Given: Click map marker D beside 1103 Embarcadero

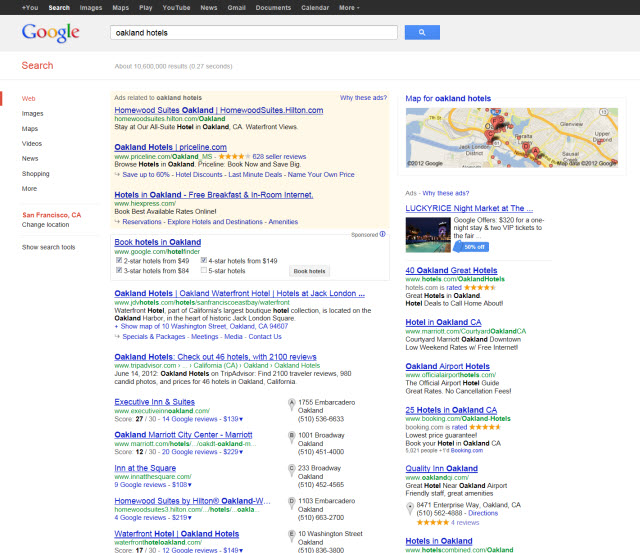Looking at the screenshot, I should (291, 503).
